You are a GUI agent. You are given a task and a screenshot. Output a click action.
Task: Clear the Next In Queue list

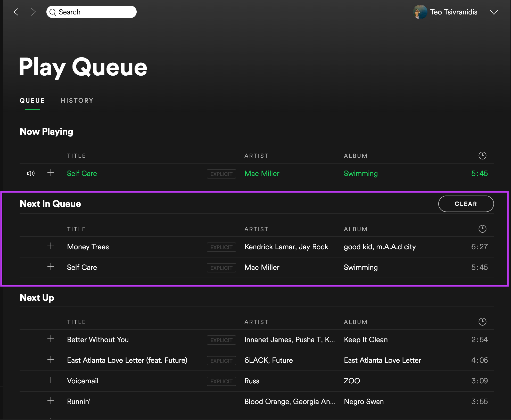[x=466, y=204]
